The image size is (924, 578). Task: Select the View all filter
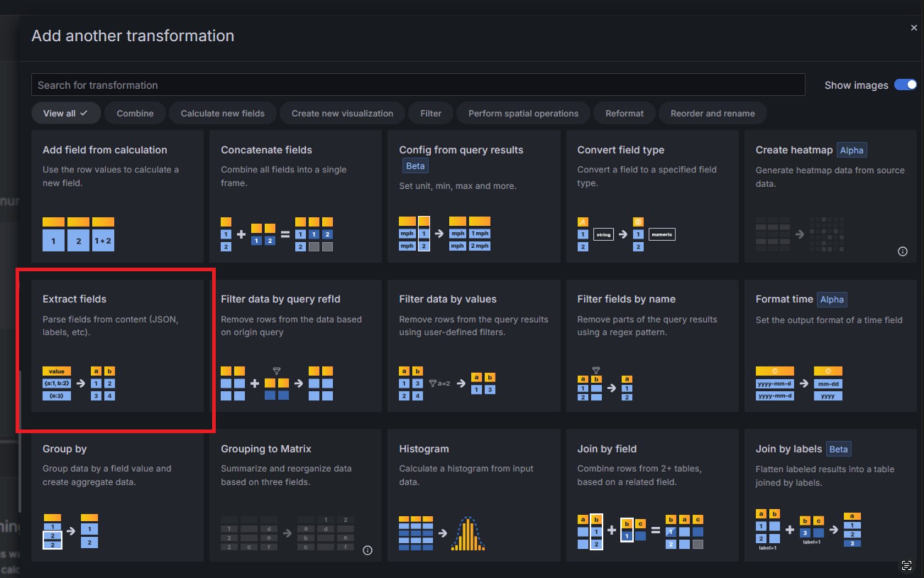click(65, 113)
